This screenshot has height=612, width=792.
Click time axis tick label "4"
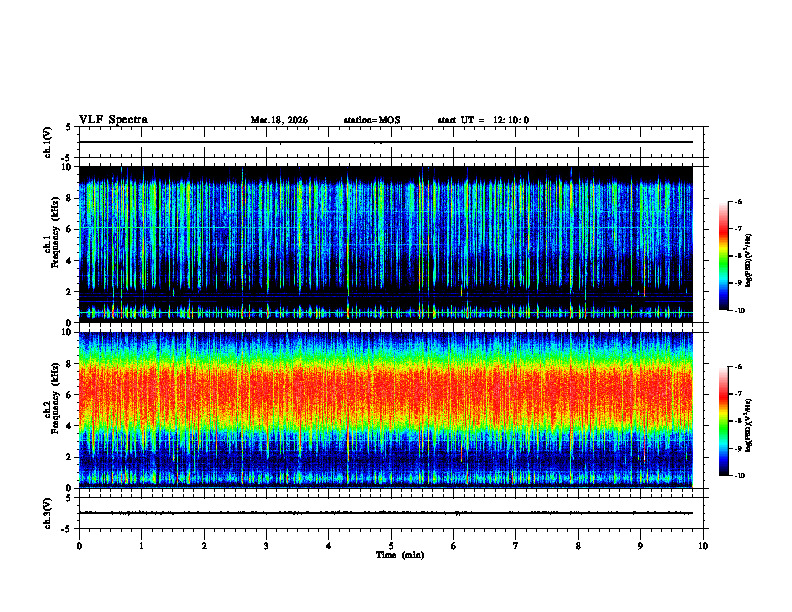tap(329, 546)
